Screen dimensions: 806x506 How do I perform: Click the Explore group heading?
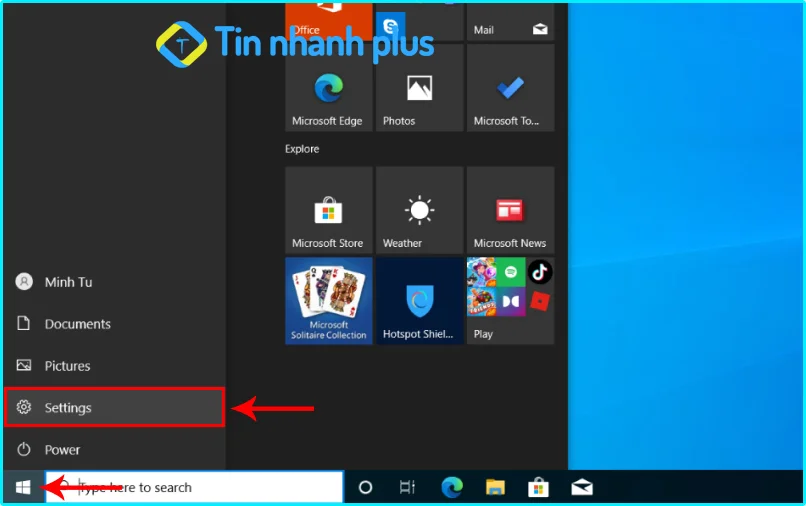[302, 149]
